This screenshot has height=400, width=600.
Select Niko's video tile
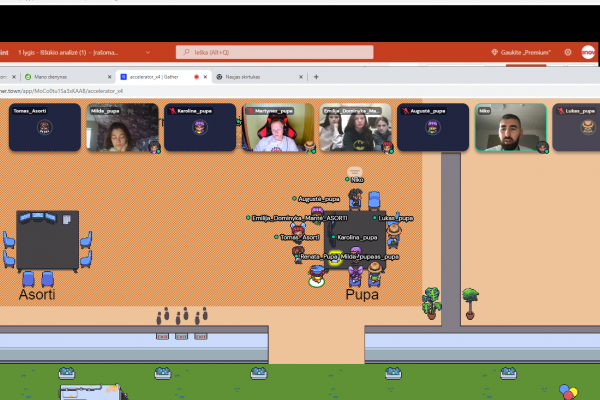click(511, 127)
